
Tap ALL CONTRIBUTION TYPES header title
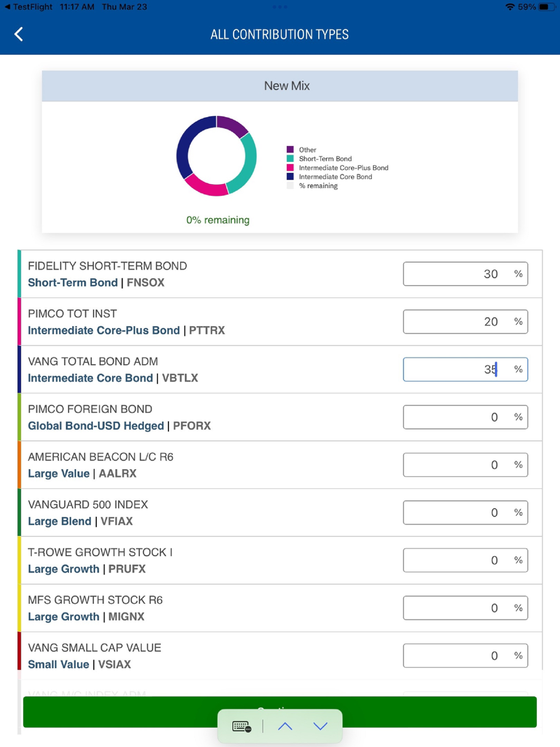(x=279, y=34)
